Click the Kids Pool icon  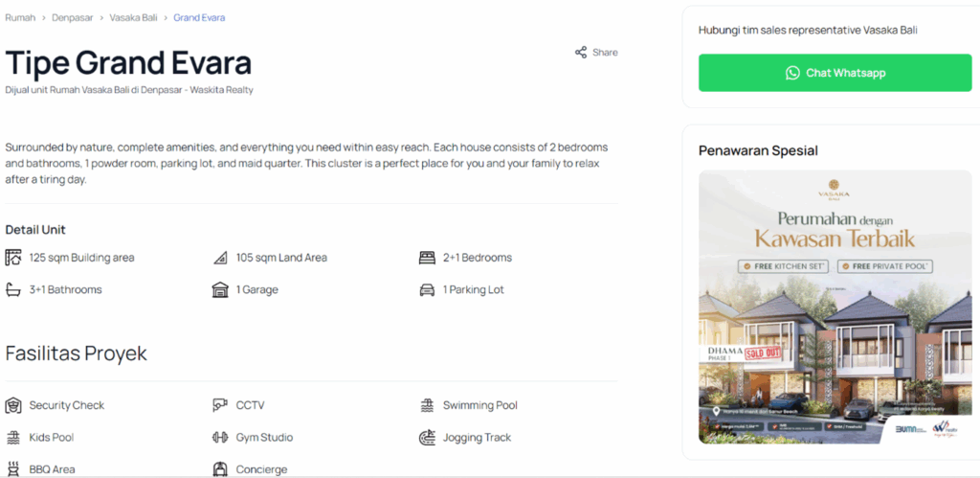coord(13,438)
